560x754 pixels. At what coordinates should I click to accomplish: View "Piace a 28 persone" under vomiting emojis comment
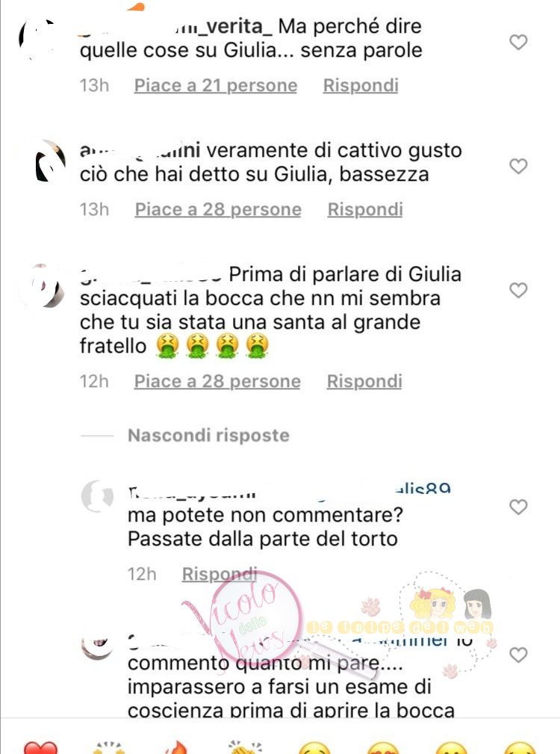click(217, 381)
